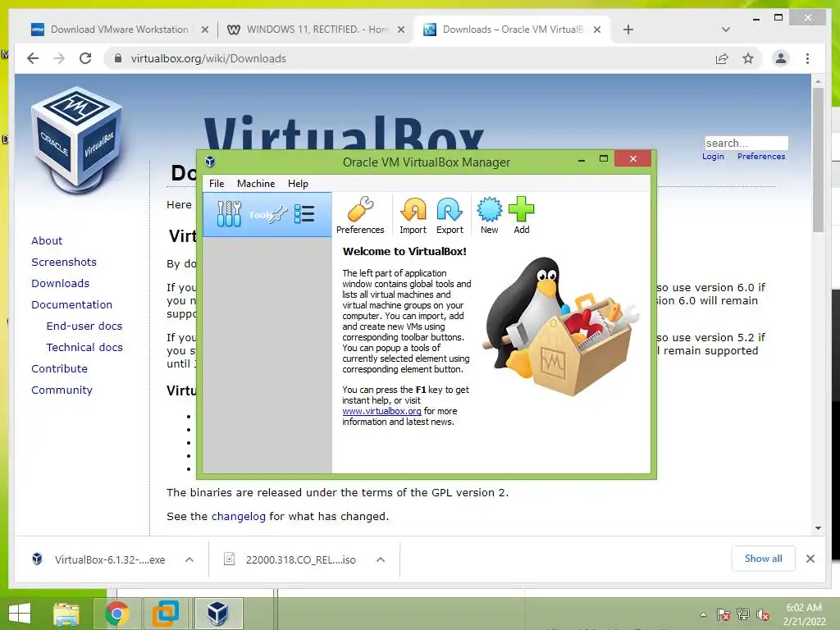Open the Screenshots link in sidebar
This screenshot has height=630, width=840.
(x=64, y=262)
